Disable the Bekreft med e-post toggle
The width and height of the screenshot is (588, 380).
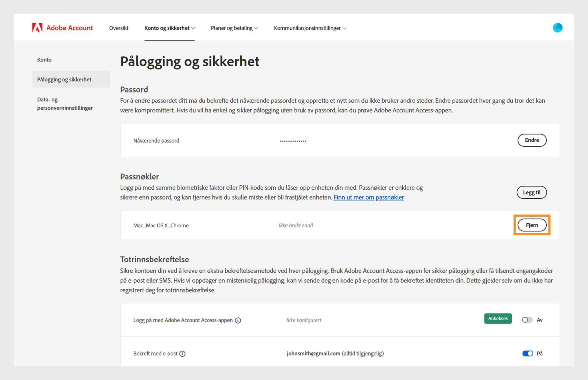coord(527,353)
